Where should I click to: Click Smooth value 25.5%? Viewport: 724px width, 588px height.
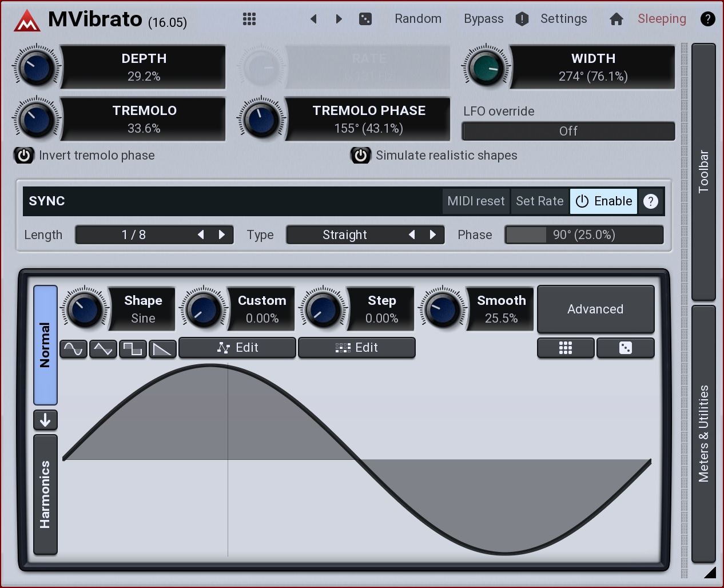pos(501,318)
